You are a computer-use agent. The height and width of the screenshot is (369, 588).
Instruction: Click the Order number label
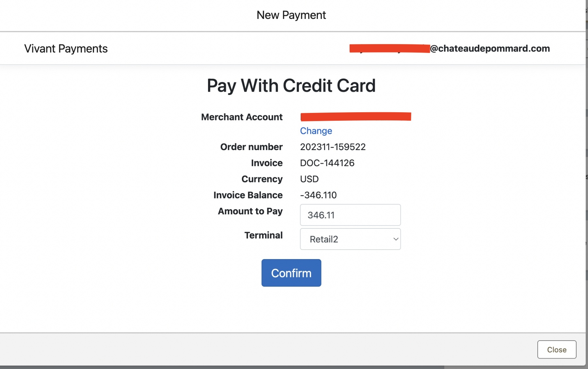tap(252, 147)
